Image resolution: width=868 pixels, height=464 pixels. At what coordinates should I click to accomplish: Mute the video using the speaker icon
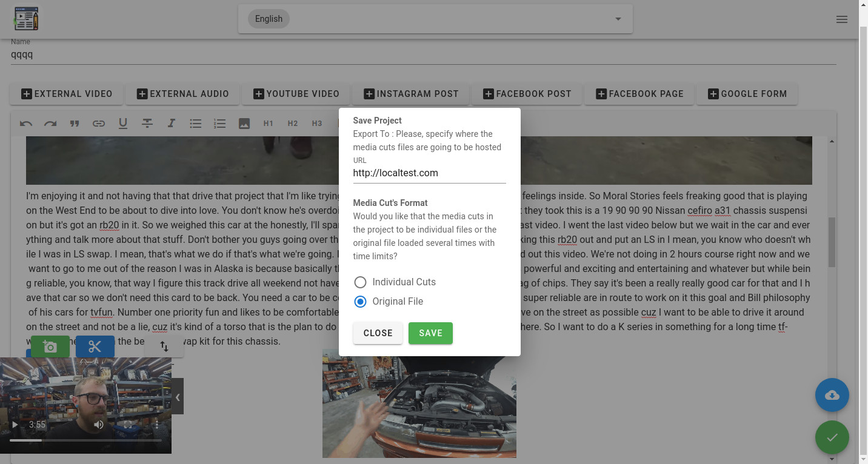click(x=99, y=425)
